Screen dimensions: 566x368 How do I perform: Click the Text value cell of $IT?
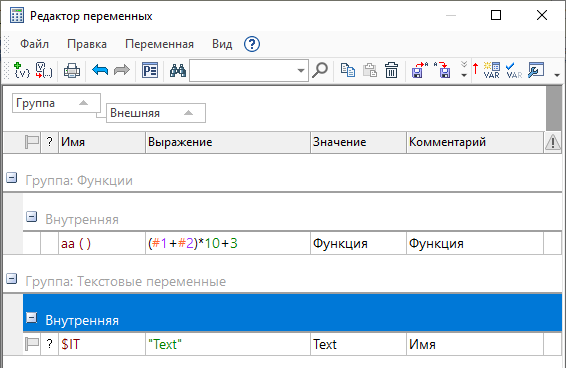point(358,344)
